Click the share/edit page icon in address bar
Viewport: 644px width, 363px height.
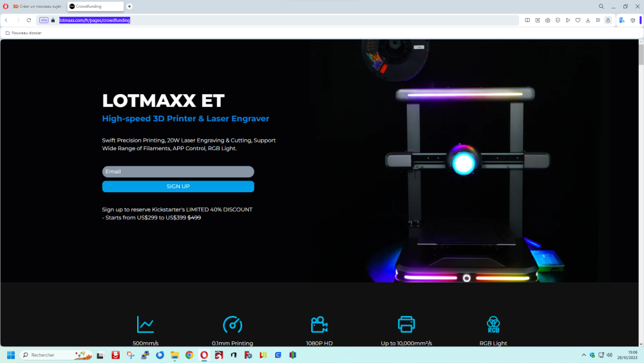(x=538, y=20)
